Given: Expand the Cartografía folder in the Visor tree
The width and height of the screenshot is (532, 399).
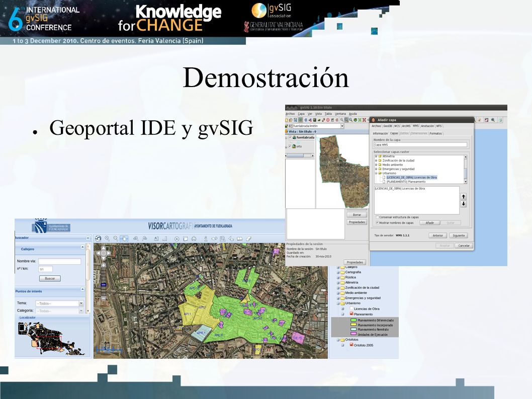Looking at the screenshot, I should click(x=338, y=272).
